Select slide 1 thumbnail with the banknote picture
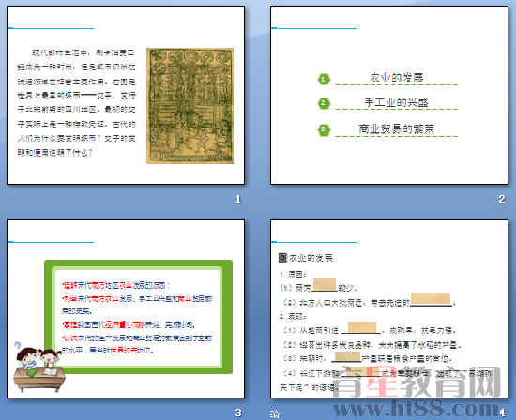The width and height of the screenshot is (516, 420). [126, 95]
